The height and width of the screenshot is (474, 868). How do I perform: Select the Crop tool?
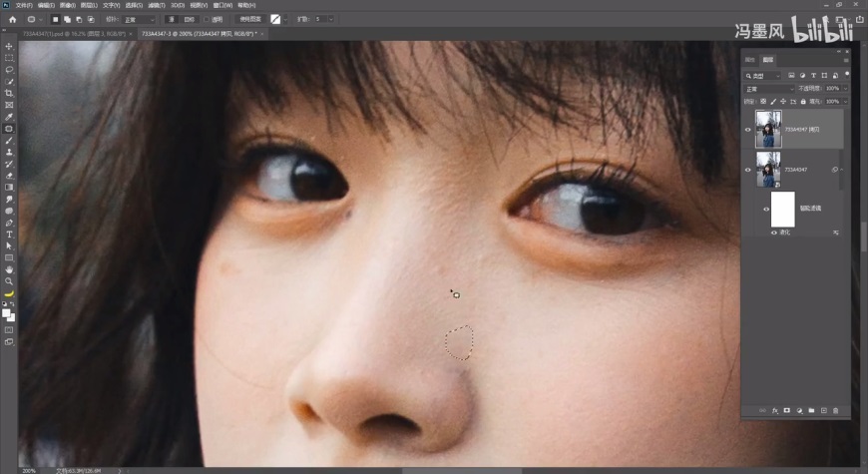[9, 93]
